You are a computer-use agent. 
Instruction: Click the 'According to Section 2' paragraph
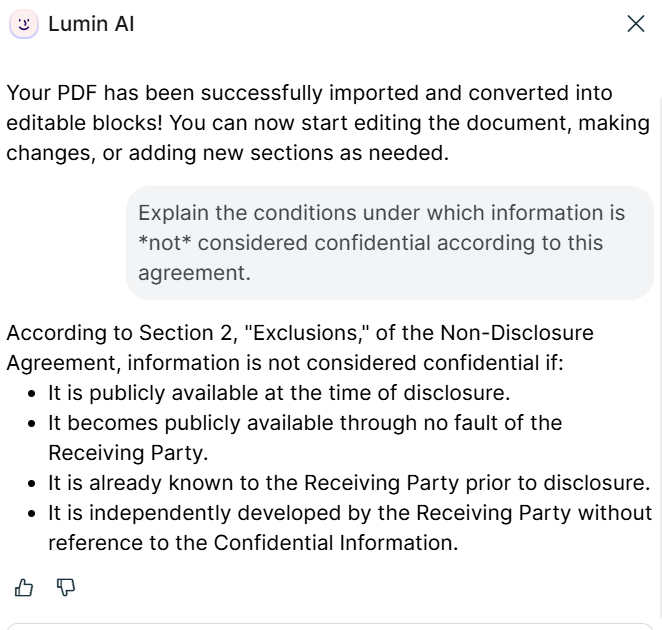point(300,347)
